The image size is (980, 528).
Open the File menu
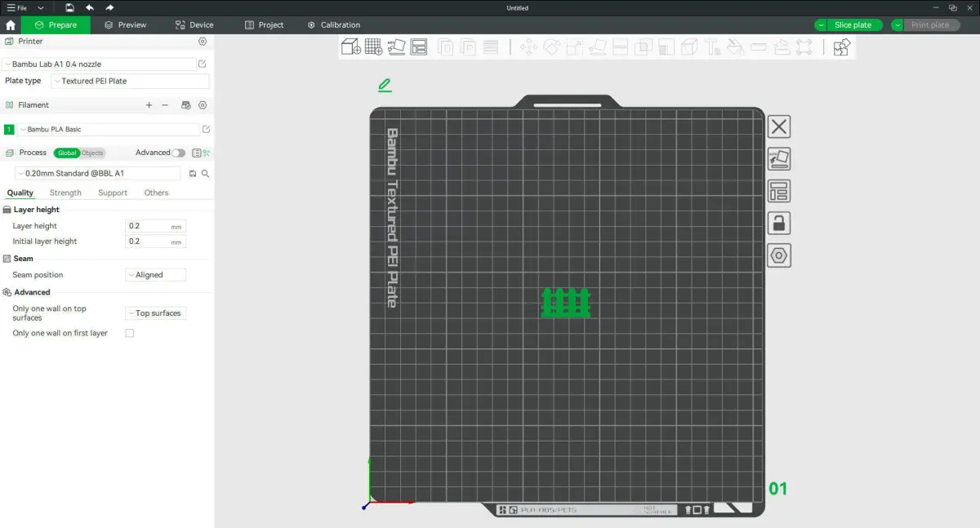(16, 7)
